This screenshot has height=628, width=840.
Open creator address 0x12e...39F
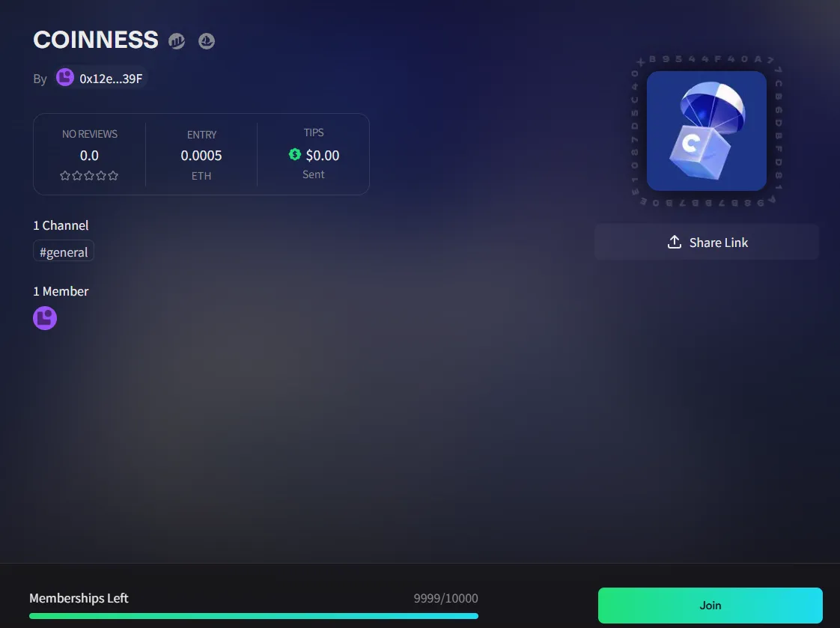pyautogui.click(x=111, y=79)
